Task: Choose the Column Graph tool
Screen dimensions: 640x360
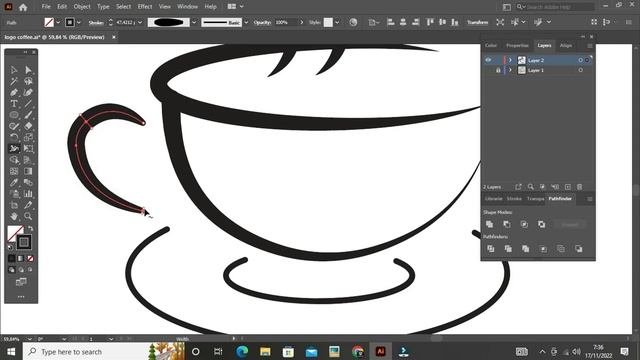Action: 28,194
